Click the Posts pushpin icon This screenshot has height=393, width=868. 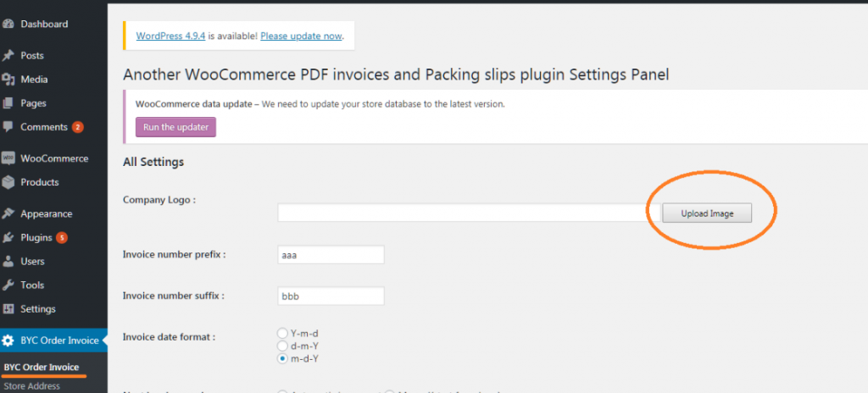(8, 56)
